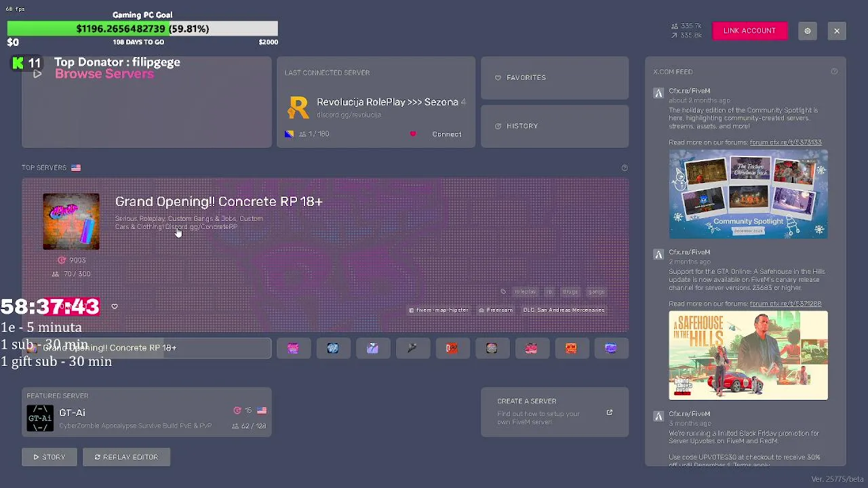The height and width of the screenshot is (488, 868).
Task: Select the gray round badge server icon
Action: (x=492, y=348)
